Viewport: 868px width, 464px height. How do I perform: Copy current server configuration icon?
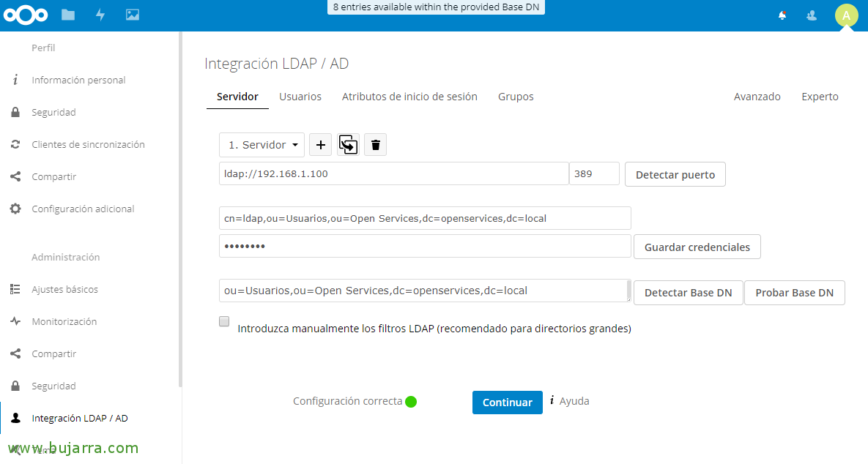pos(348,145)
